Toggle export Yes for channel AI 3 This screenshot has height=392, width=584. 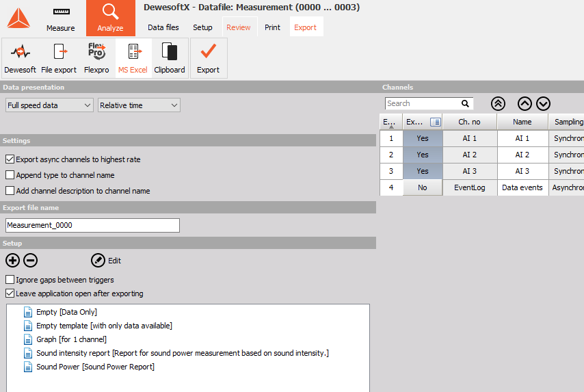click(423, 171)
